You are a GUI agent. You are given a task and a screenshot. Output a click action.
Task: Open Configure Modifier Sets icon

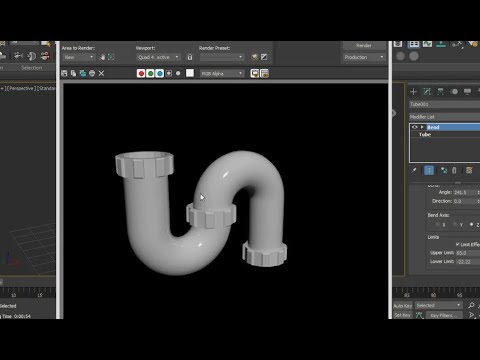pyautogui.click(x=469, y=170)
